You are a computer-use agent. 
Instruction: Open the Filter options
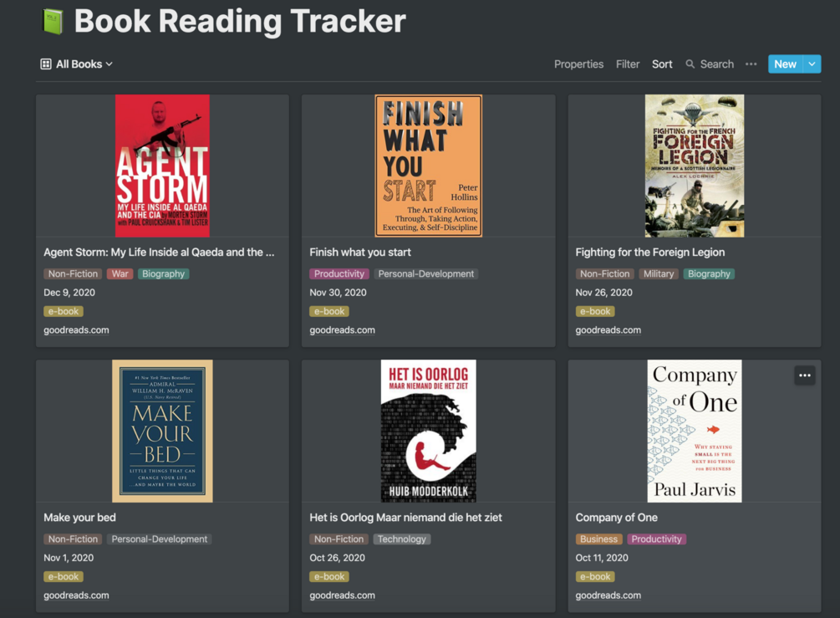(x=628, y=64)
